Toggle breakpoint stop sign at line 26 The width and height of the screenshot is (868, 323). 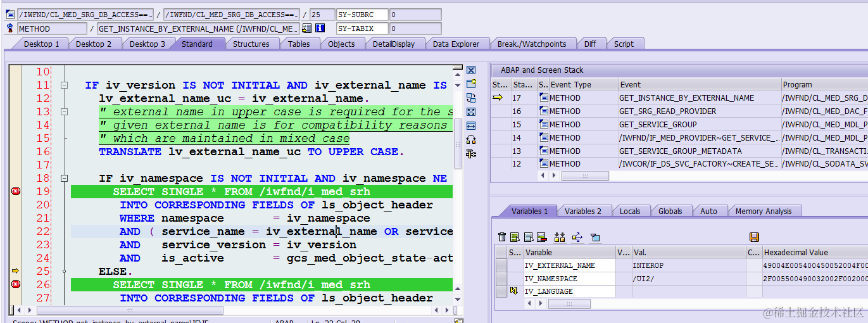(16, 284)
